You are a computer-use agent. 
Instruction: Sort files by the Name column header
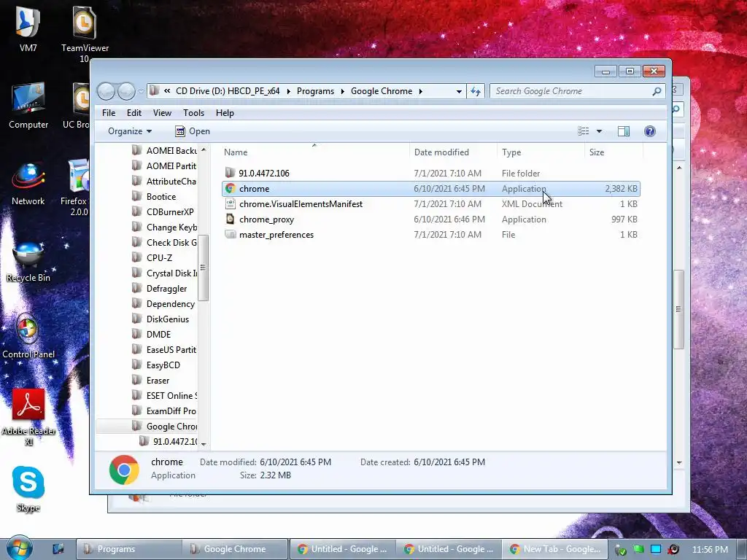click(314, 152)
